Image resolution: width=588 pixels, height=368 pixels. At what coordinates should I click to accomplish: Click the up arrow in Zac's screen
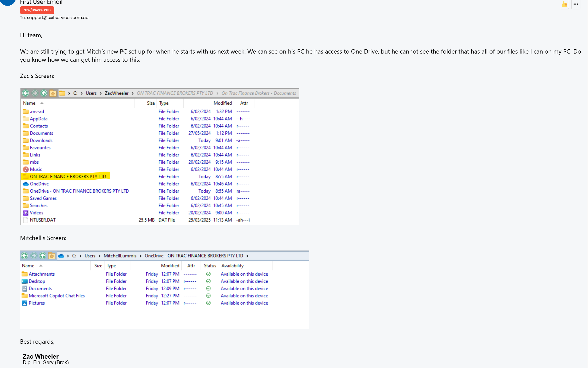point(44,93)
